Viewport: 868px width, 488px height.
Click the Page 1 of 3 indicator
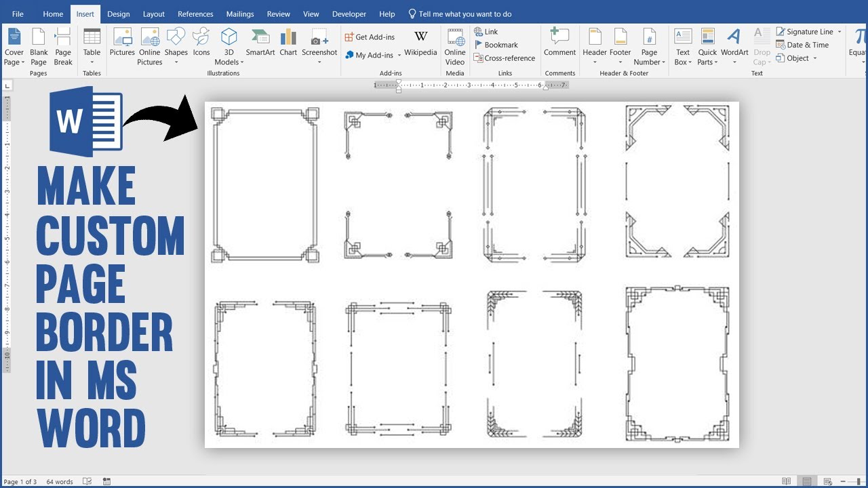(x=20, y=482)
